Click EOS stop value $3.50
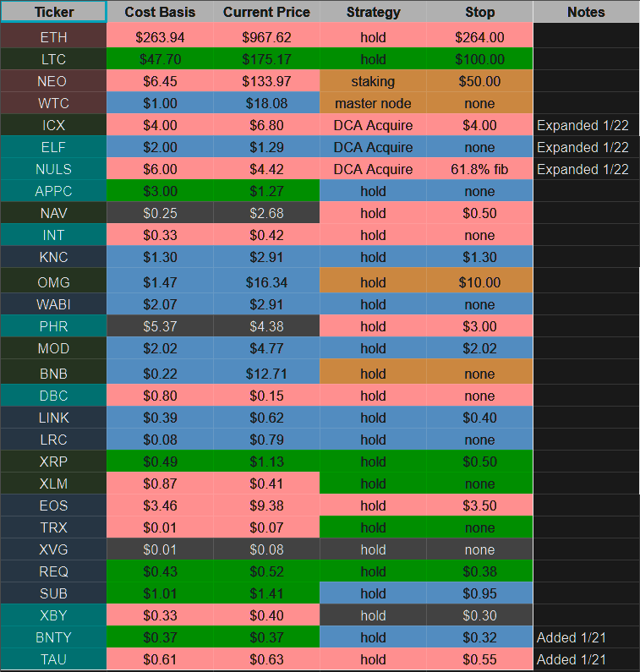Image resolution: width=640 pixels, height=672 pixels. (x=479, y=505)
